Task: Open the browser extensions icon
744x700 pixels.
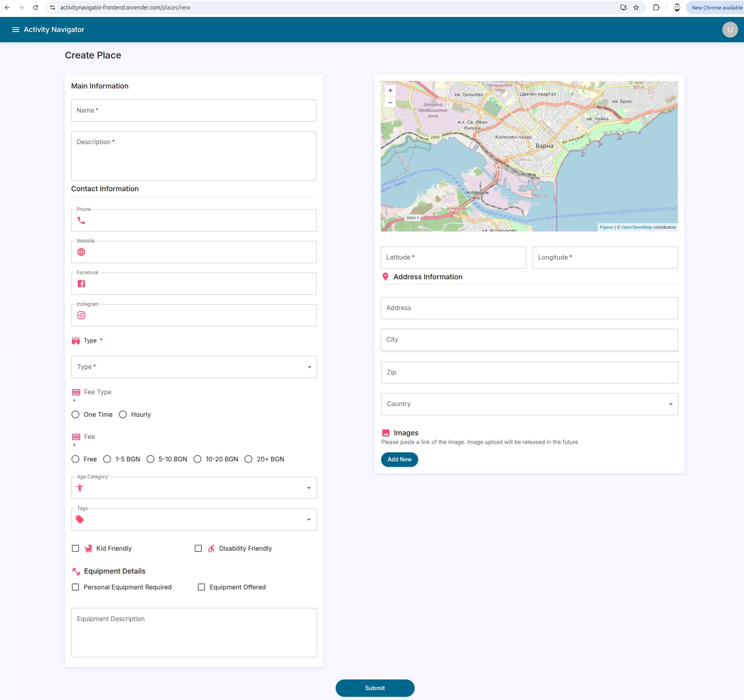Action: (x=656, y=8)
